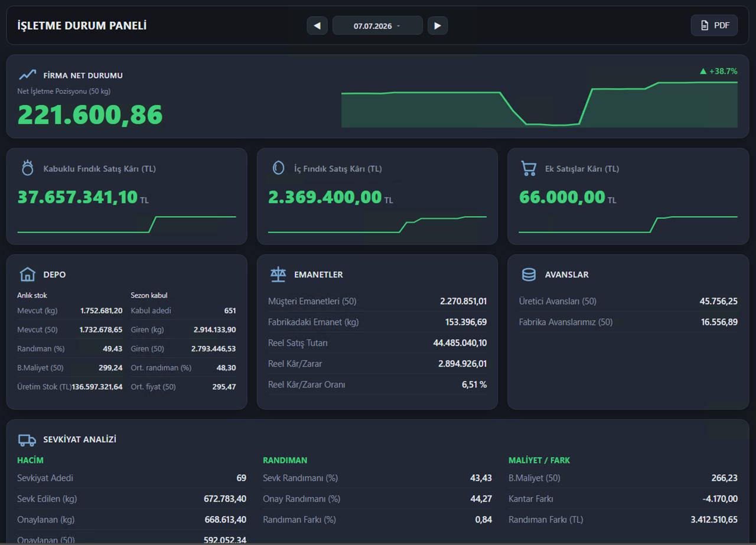Click the Net position value 221.600,86

90,114
